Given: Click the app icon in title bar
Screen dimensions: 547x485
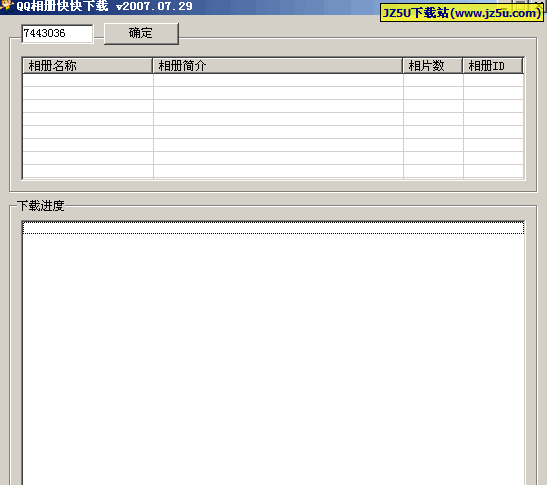Looking at the screenshot, I should [x=7, y=6].
